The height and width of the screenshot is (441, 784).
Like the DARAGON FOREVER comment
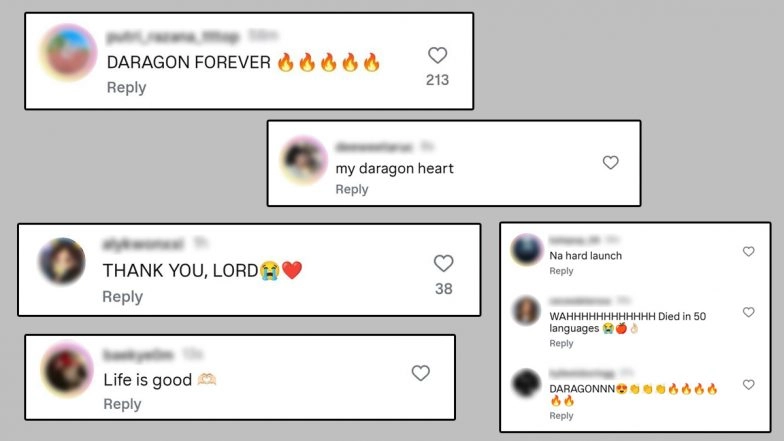pyautogui.click(x=438, y=55)
